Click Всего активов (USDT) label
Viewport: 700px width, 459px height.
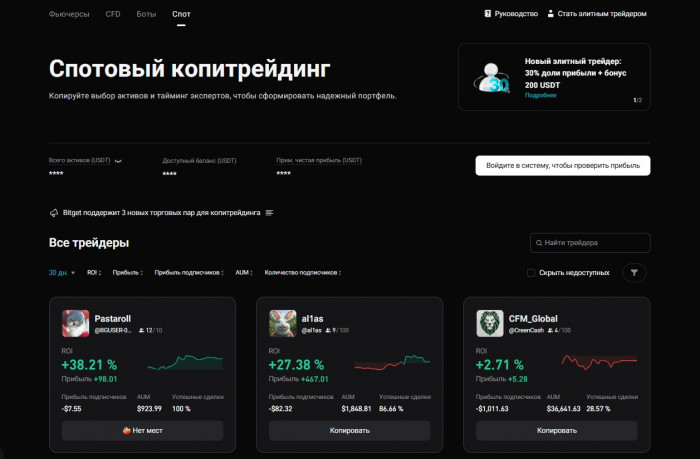click(79, 160)
